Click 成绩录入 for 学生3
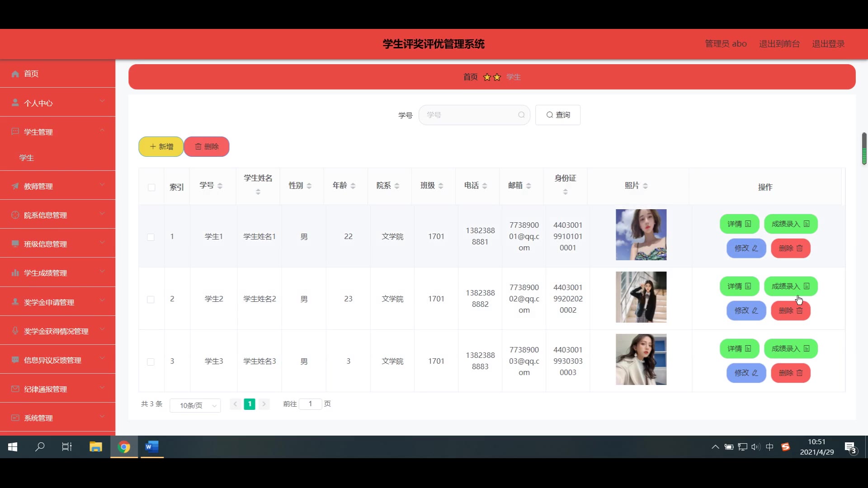 791,348
